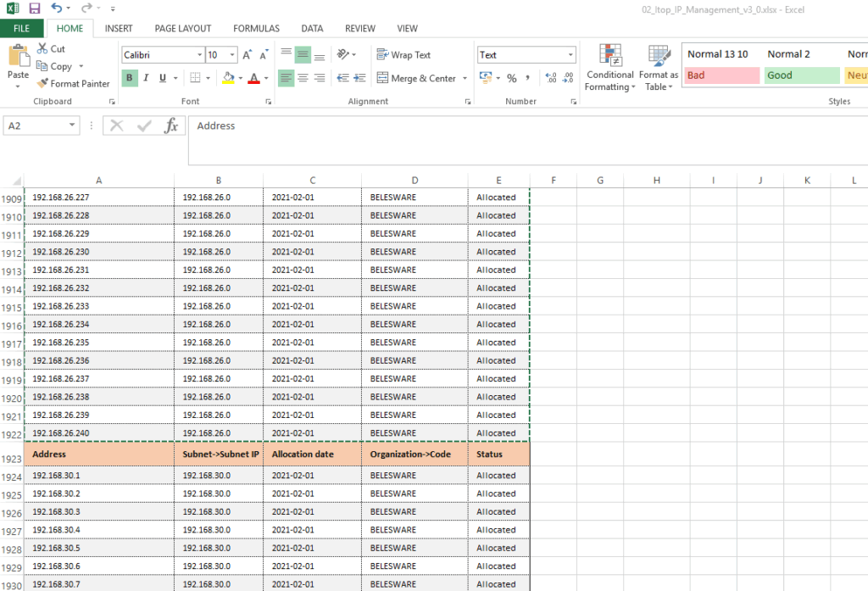Click the Undo arrow icon
The width and height of the screenshot is (868, 591).
click(56, 8)
